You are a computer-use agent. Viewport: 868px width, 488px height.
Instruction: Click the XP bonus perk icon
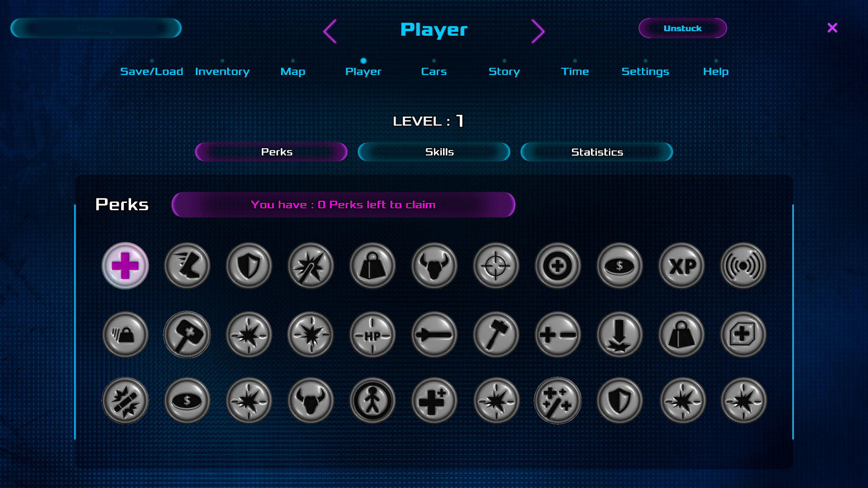[681, 265]
